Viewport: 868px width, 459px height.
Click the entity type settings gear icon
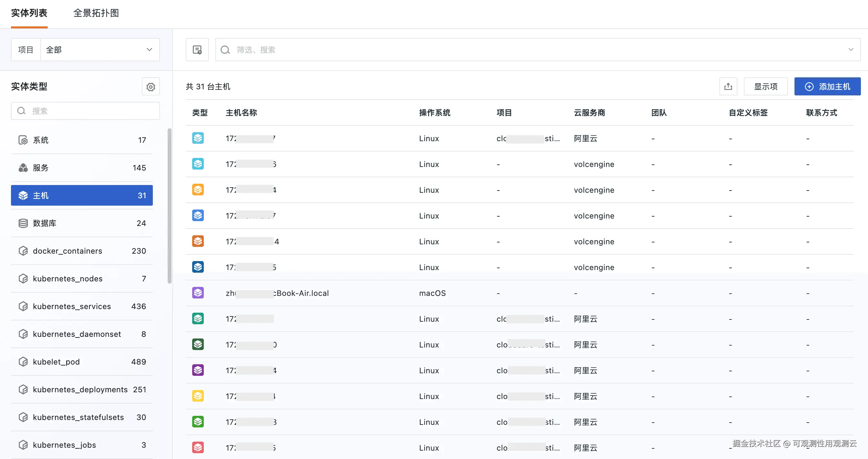point(151,87)
